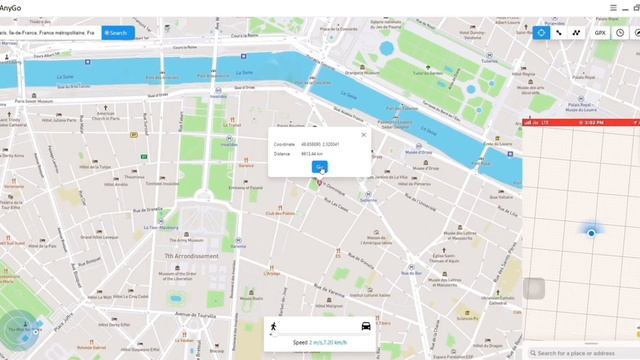Click the red destination pin on map

pyautogui.click(x=319, y=183)
